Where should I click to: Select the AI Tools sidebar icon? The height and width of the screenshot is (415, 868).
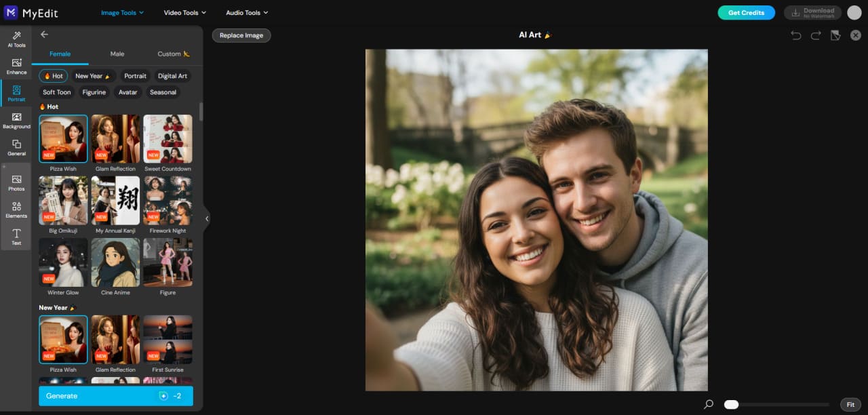(x=16, y=39)
